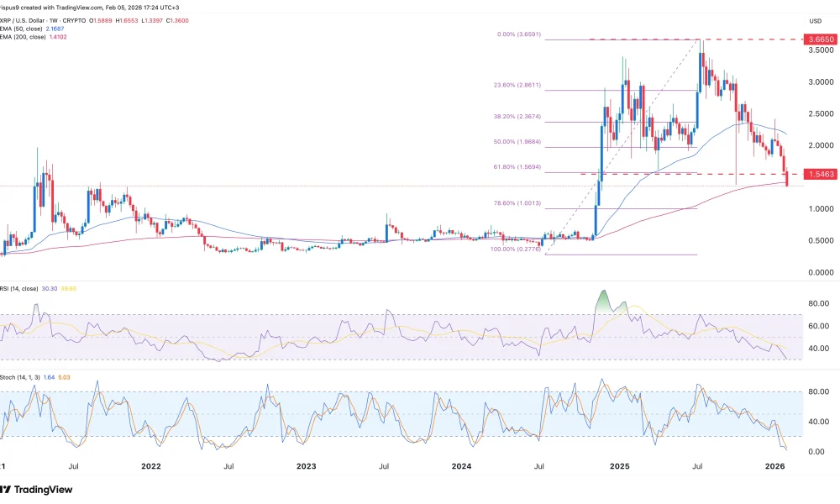Select the red 1.5463 price label
The image size is (840, 504).
[819, 174]
